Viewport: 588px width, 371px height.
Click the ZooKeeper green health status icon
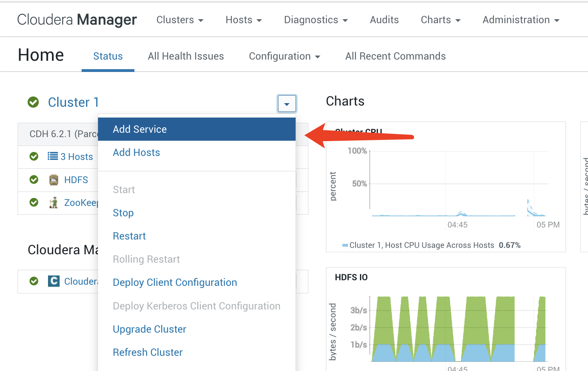click(34, 202)
